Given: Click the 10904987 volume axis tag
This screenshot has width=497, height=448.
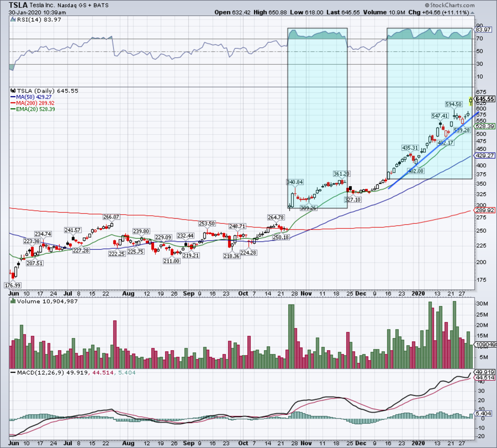Looking at the screenshot, I should click(485, 345).
